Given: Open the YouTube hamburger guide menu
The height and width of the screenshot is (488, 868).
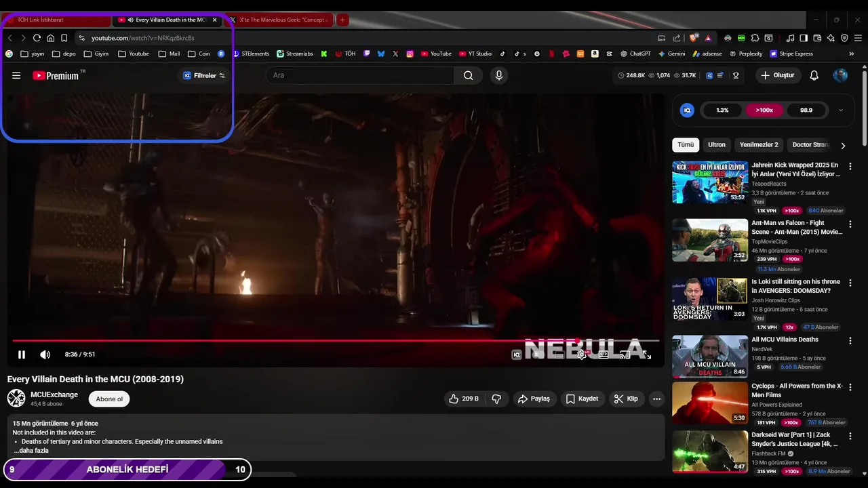Looking at the screenshot, I should coord(16,75).
